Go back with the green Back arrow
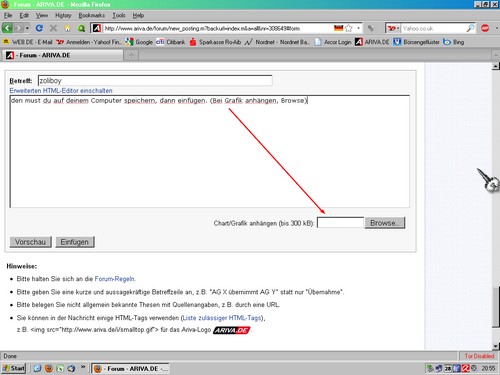 7,28
